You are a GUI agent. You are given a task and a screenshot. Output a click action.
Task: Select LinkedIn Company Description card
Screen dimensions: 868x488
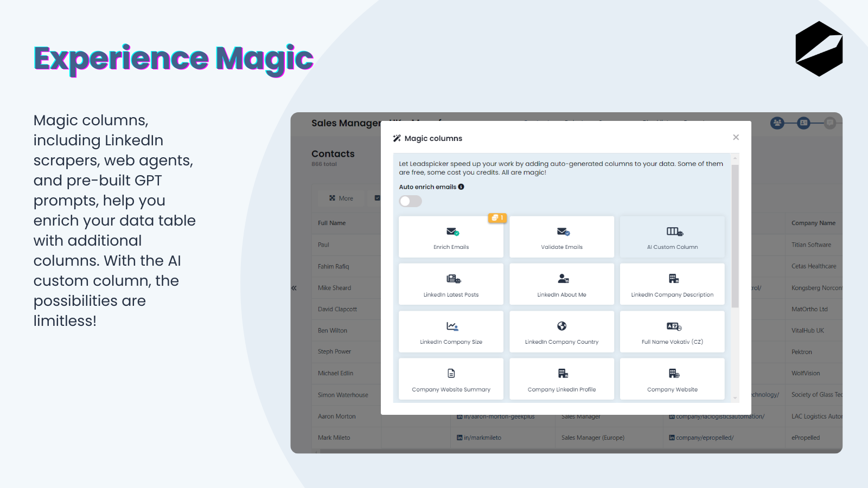pos(672,284)
